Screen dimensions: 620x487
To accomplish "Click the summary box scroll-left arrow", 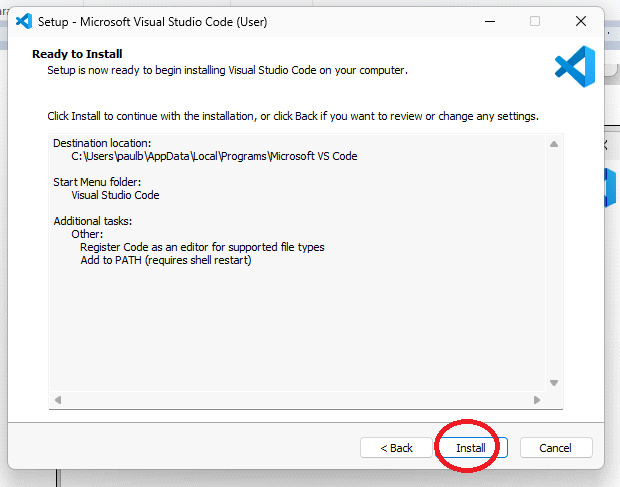I will [x=58, y=400].
